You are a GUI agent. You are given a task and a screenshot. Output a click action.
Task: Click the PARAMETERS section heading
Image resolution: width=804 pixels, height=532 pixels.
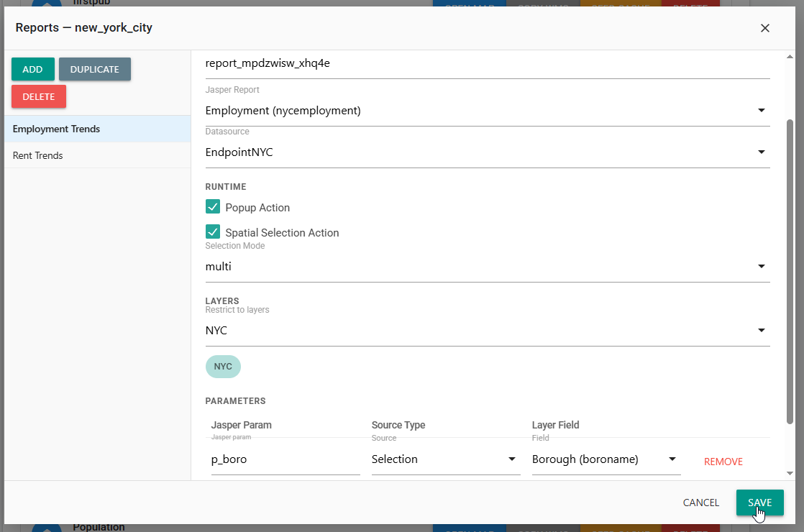235,400
